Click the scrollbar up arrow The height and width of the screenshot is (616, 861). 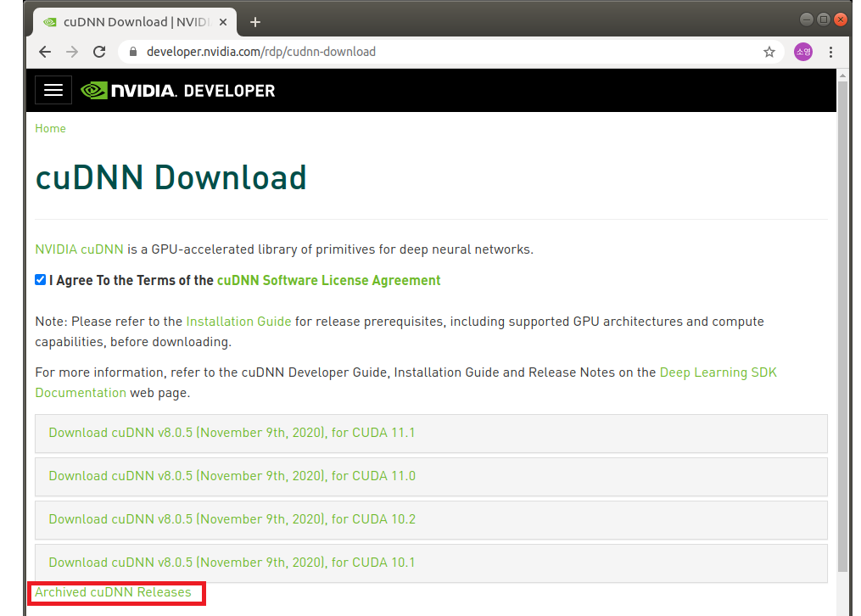point(842,75)
